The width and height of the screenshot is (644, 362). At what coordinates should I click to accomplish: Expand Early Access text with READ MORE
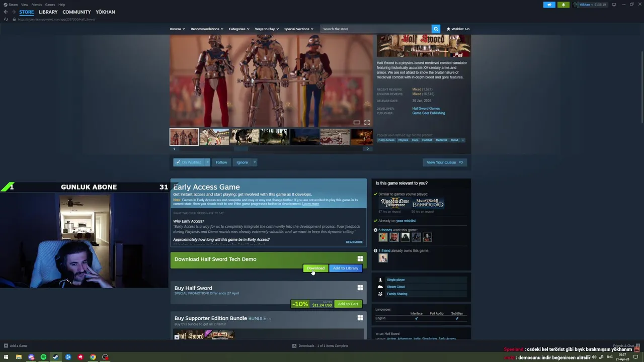354,242
